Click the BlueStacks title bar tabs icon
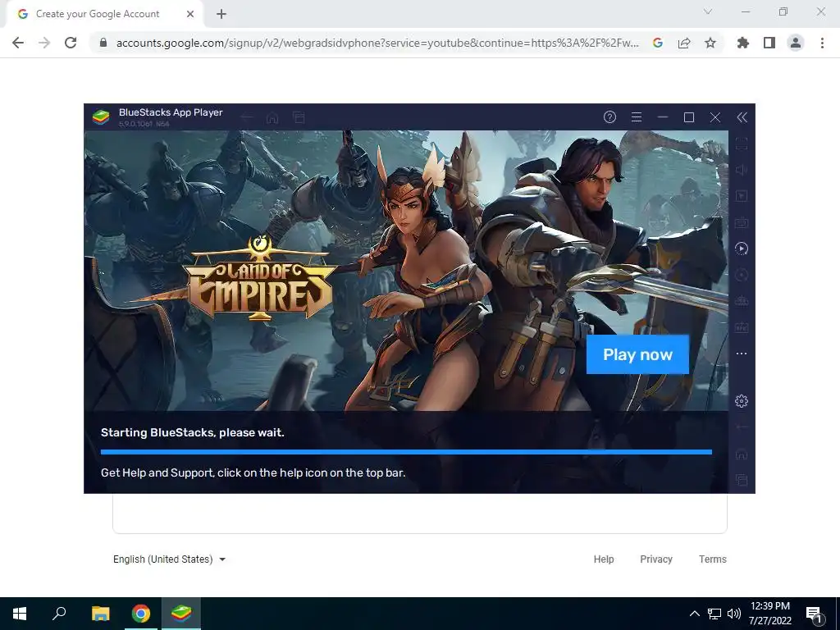Viewport: 840px width, 630px height. (299, 117)
